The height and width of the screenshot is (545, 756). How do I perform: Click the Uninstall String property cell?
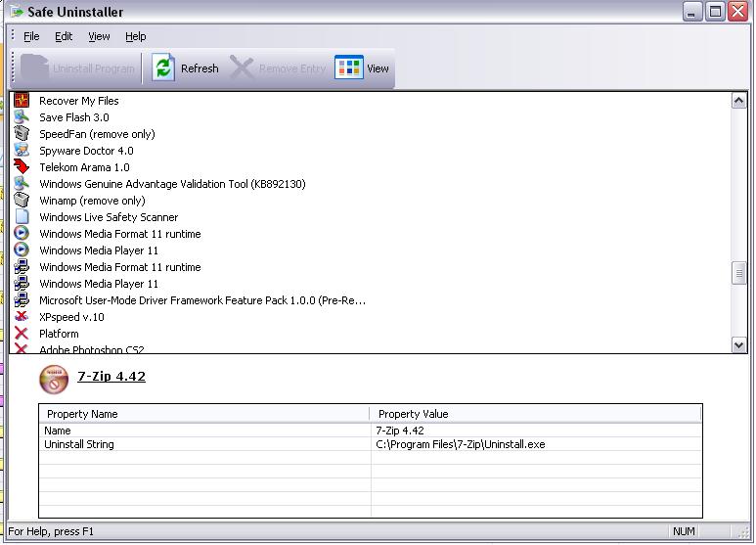pos(205,444)
